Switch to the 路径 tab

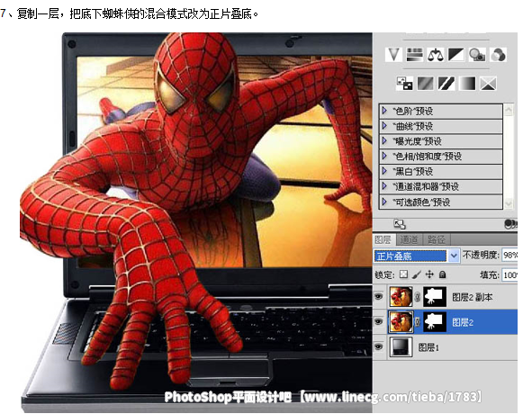[x=437, y=239]
